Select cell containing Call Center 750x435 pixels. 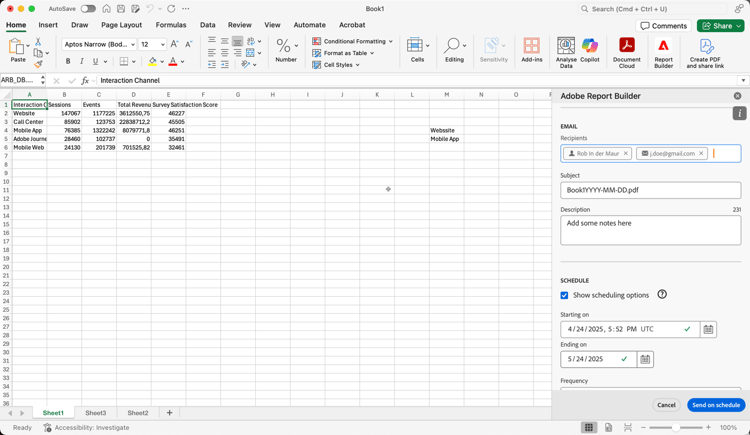pos(29,122)
